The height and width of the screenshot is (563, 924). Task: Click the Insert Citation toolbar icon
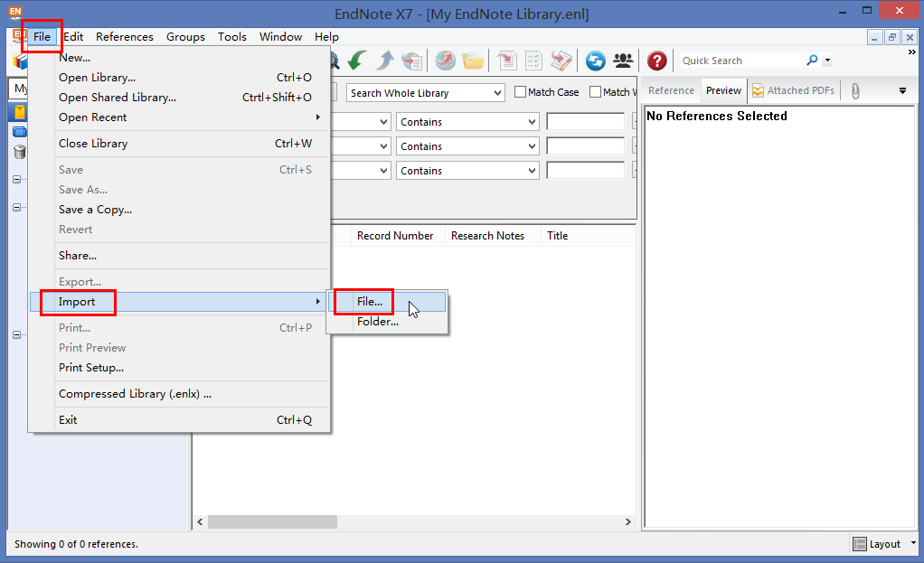pos(507,60)
